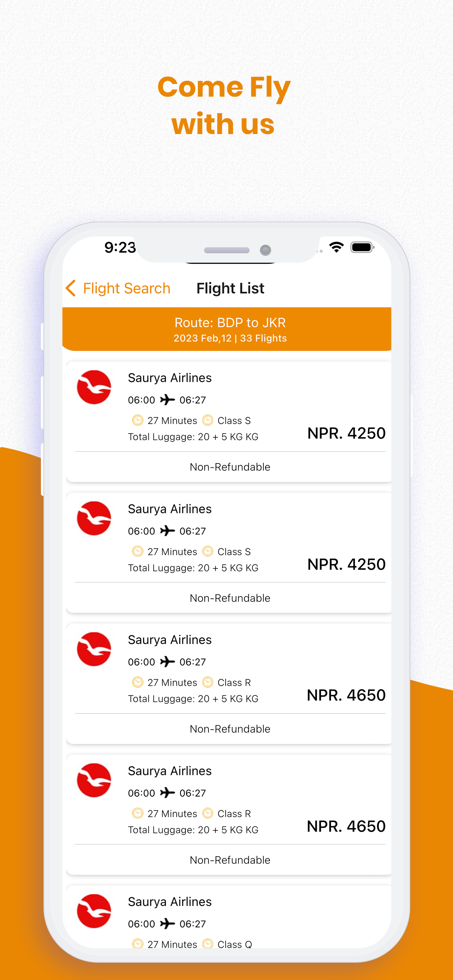The image size is (453, 980).
Task: Select the first NPR. 4650 fare
Action: point(346,695)
